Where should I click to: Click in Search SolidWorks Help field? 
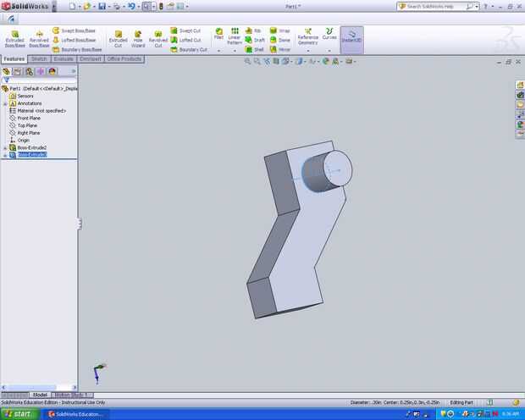pyautogui.click(x=435, y=7)
